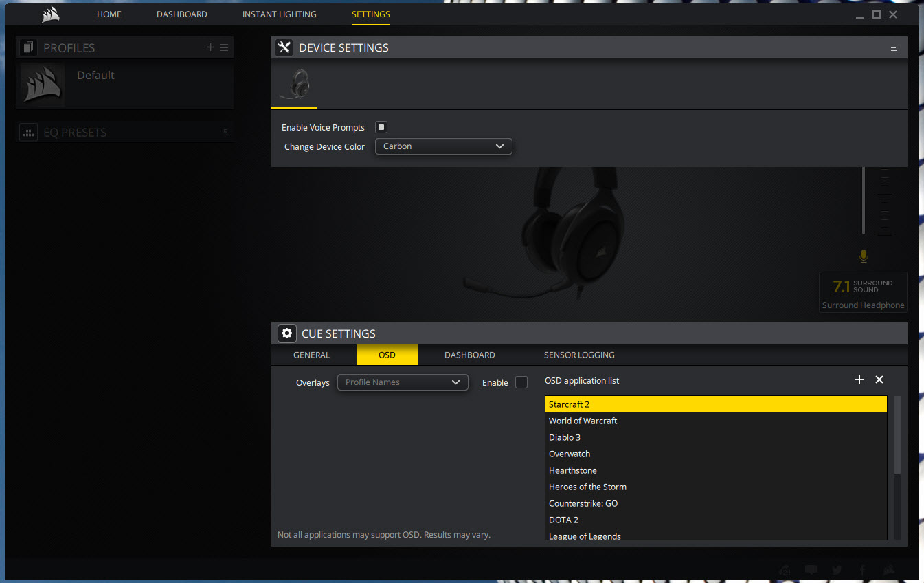924x583 pixels.
Task: Click the PROFILES panel header
Action: (124, 47)
